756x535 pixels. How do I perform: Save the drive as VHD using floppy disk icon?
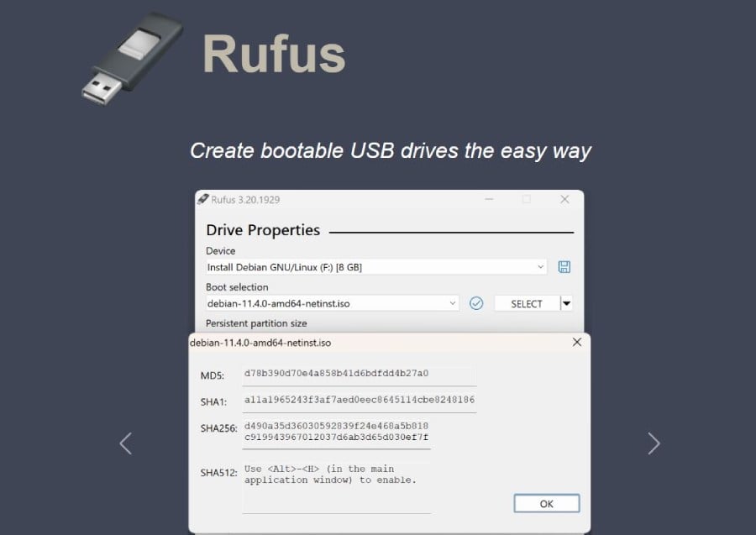pos(564,266)
